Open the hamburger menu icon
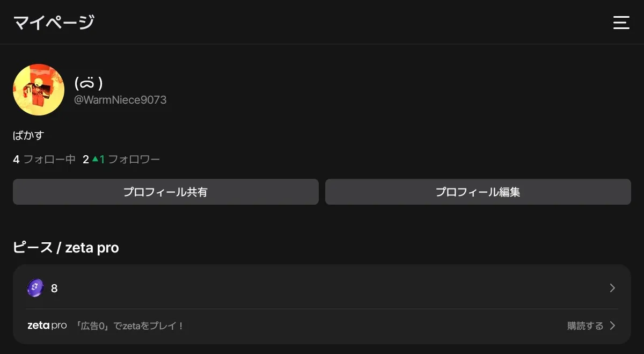 (621, 23)
